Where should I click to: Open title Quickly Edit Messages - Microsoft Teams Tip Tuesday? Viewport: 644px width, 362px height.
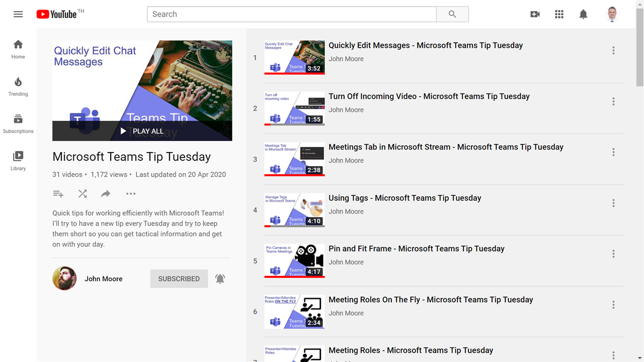click(x=426, y=45)
